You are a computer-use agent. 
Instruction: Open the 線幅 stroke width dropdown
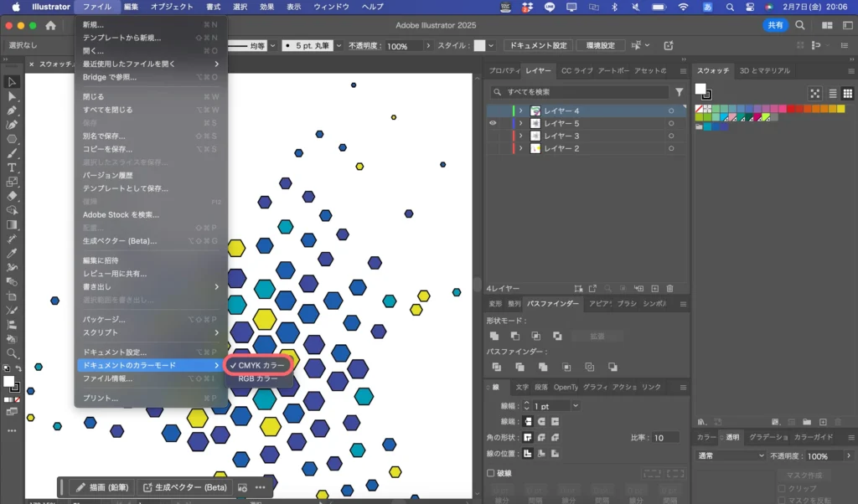pos(576,406)
